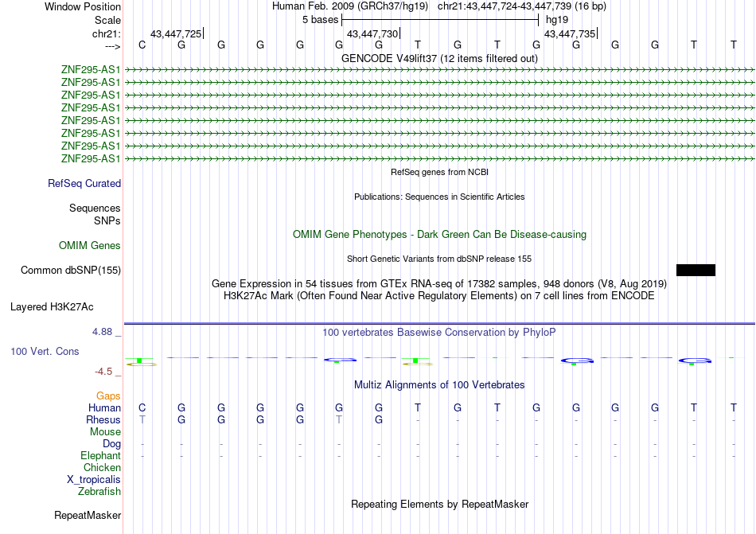Image resolution: width=756 pixels, height=534 pixels.
Task: Click the black Common dbSNP variant block
Action: coord(696,270)
